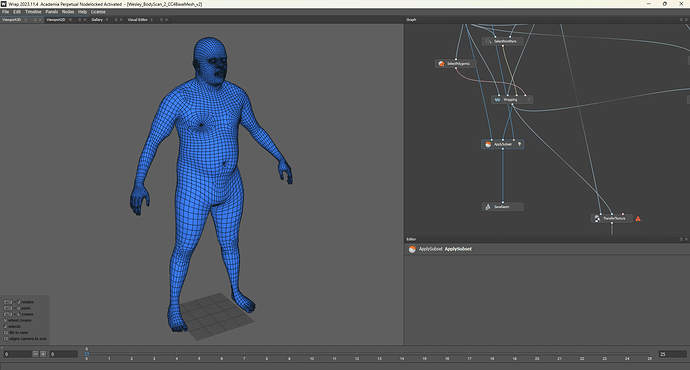Switch to the Visual Editor tab
This screenshot has width=690, height=370.
(138, 20)
